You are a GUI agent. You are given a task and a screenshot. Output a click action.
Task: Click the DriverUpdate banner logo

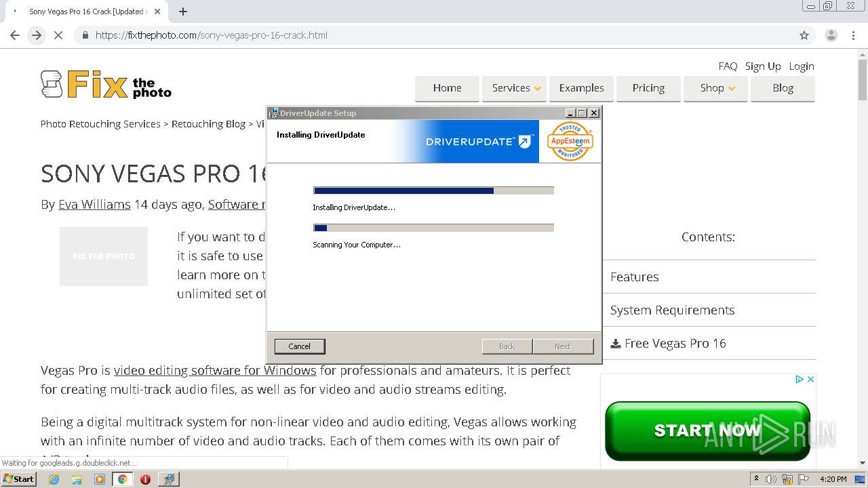(x=479, y=141)
